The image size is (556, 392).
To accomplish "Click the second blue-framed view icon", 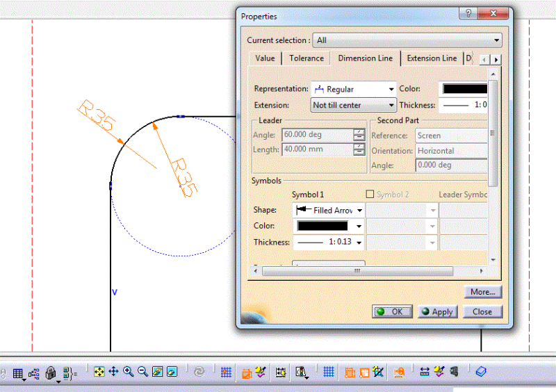I will [x=172, y=372].
